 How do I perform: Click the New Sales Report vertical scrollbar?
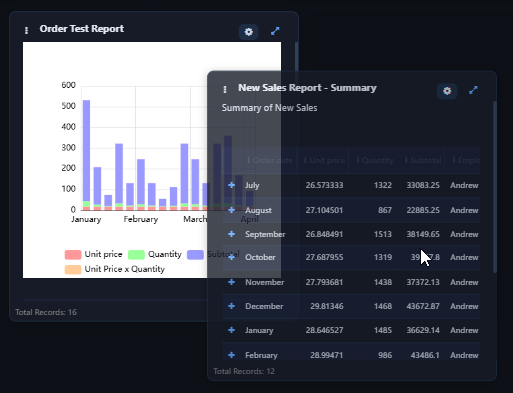point(495,187)
